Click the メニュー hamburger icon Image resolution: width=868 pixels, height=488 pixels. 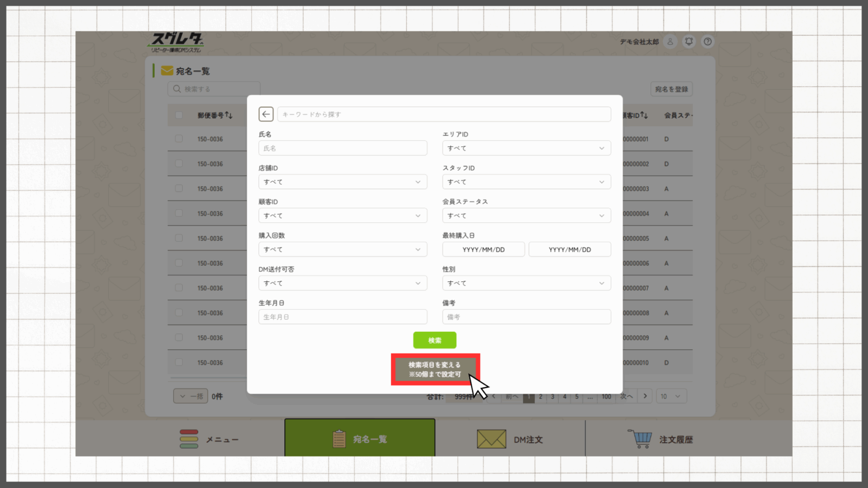tap(189, 439)
